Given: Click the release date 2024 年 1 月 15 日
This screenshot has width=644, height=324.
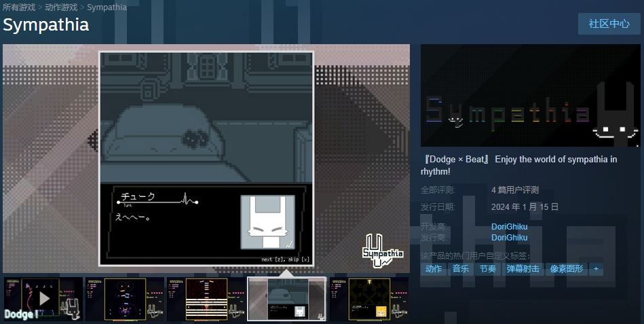Looking at the screenshot, I should (x=525, y=206).
